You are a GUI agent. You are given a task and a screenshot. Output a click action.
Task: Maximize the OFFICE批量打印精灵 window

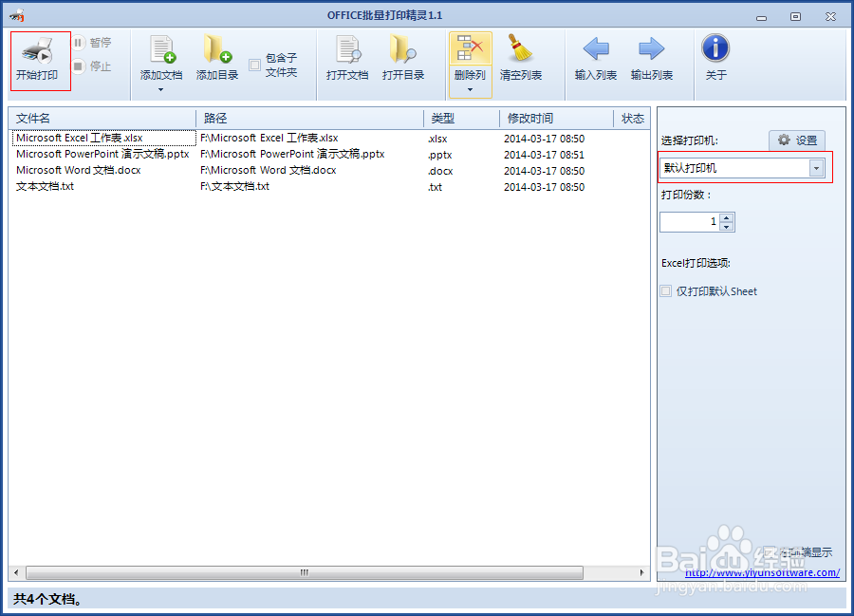795,16
